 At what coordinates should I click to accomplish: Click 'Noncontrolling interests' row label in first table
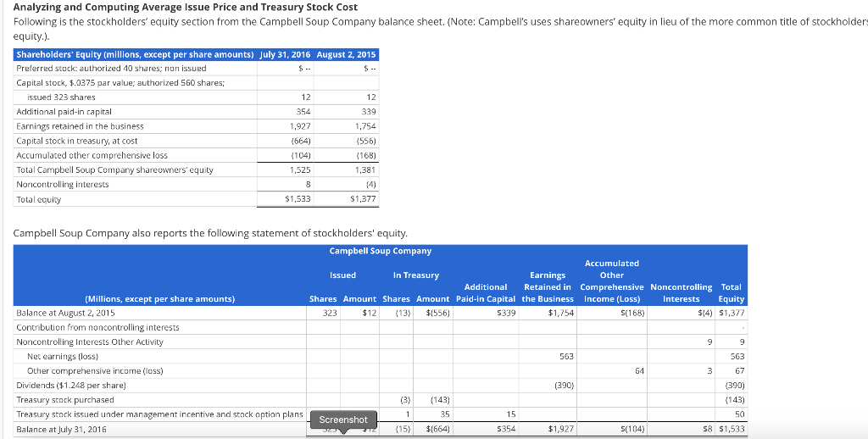click(63, 185)
